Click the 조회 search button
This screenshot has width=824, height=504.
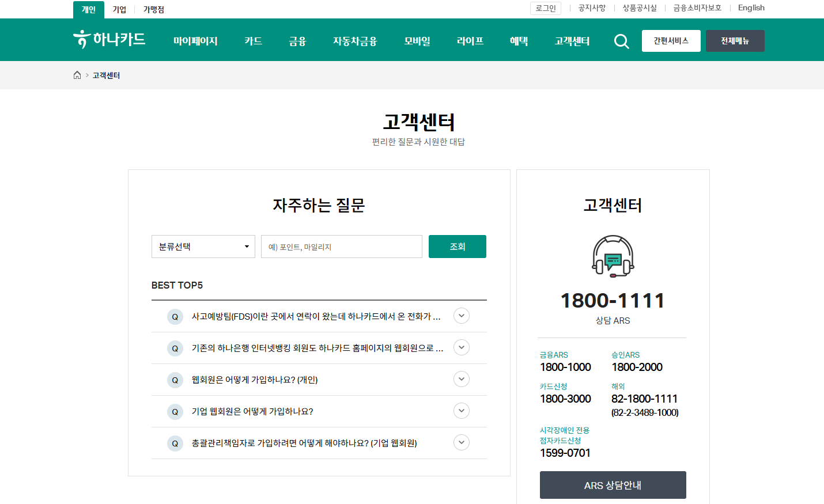click(458, 247)
